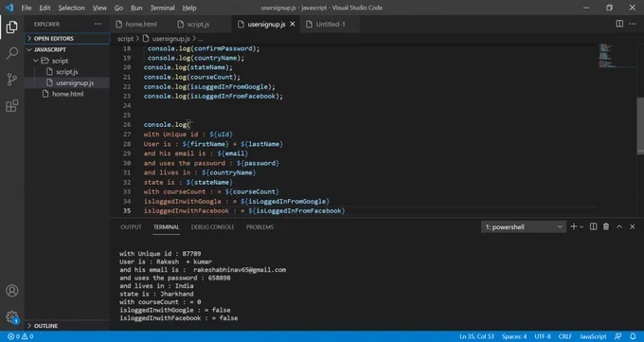Open the Terminal menu
Viewport: 644px width, 342px height.
[x=162, y=8]
